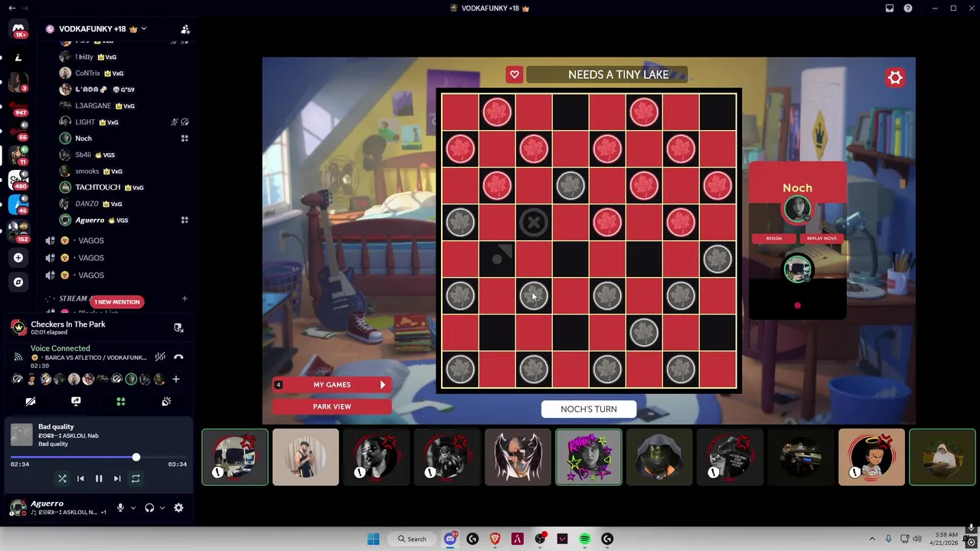This screenshot has height=551, width=980.
Task: Expand the MY GAMES arrow list
Action: pyautogui.click(x=383, y=385)
